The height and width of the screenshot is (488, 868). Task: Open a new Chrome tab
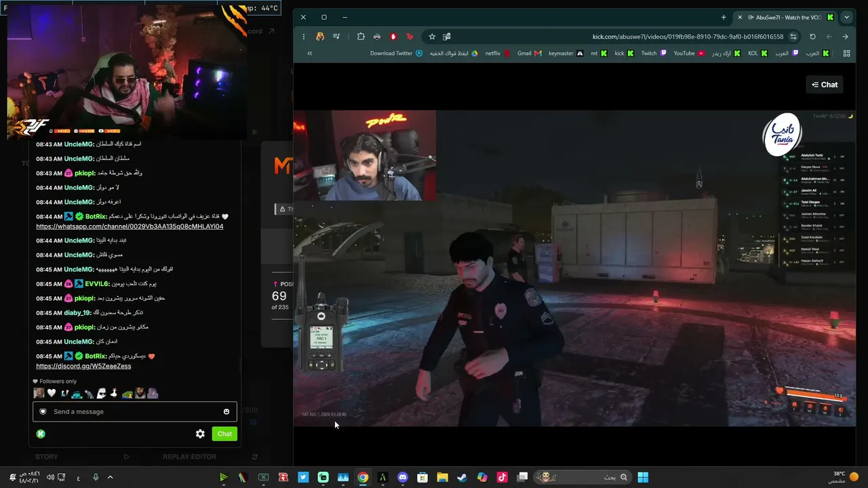[724, 17]
